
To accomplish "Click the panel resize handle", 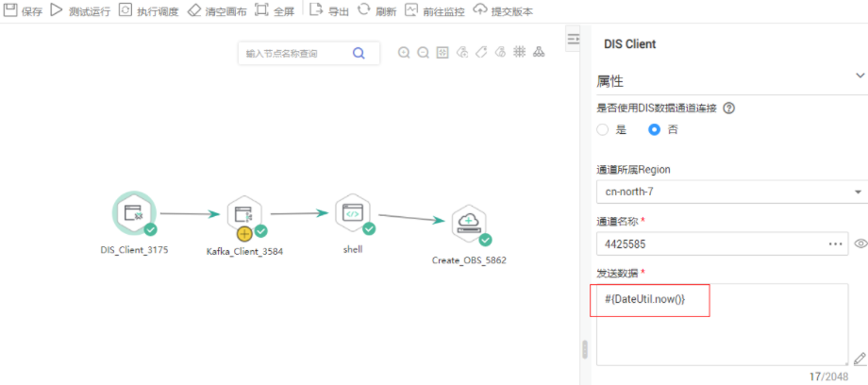I will 585,349.
